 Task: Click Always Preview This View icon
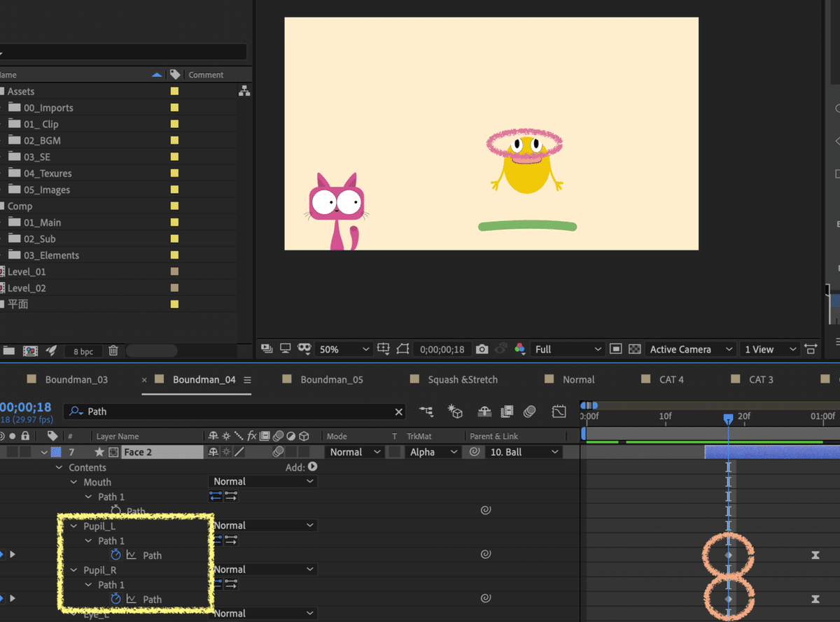[267, 349]
